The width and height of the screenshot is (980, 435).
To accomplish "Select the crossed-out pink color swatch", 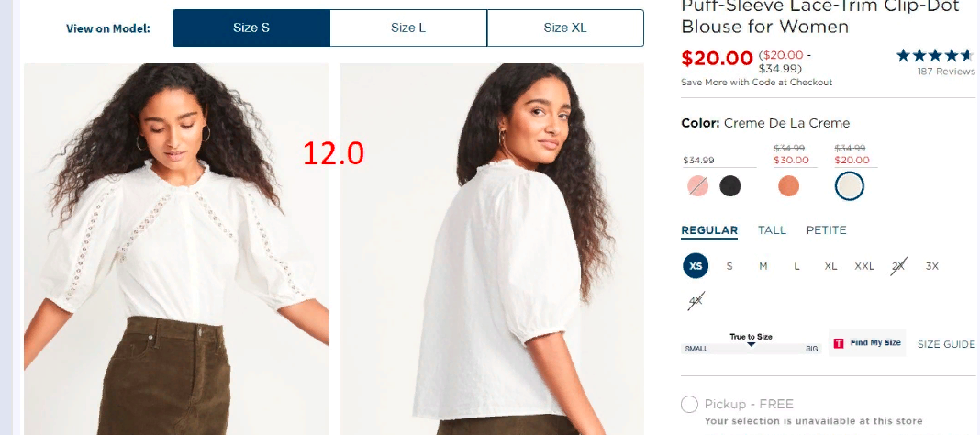I will pyautogui.click(x=697, y=186).
